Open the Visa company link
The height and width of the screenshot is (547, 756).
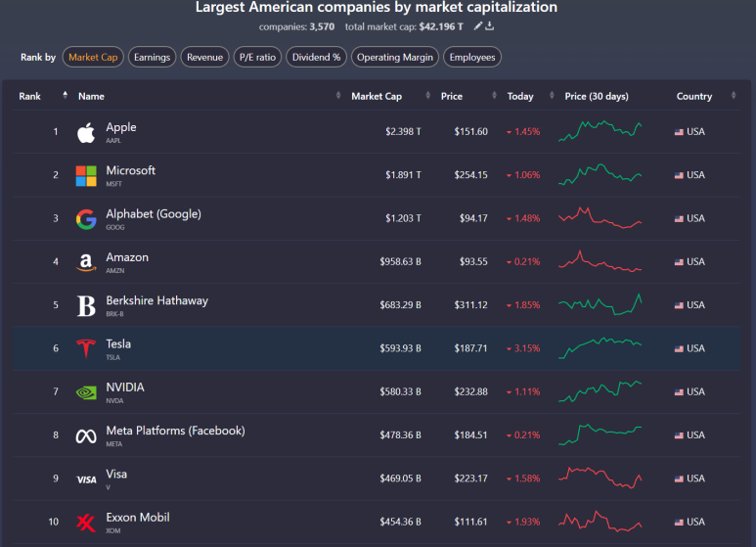pos(116,475)
